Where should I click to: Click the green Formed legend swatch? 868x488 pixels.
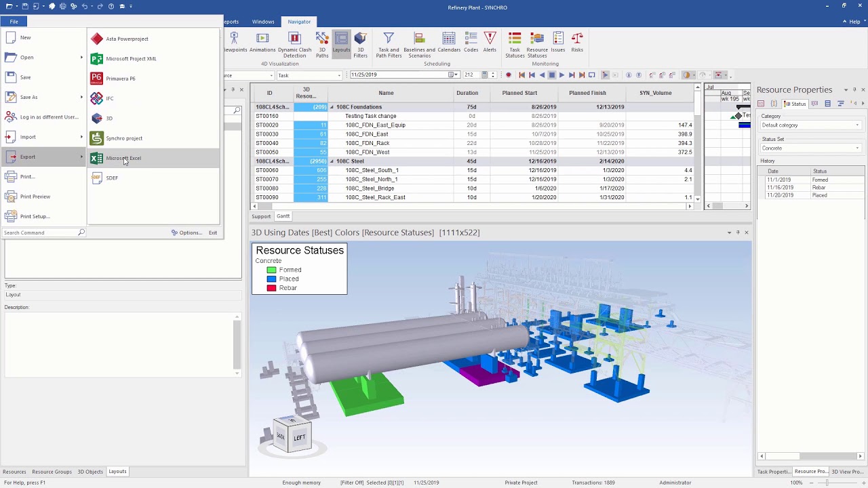tap(271, 270)
